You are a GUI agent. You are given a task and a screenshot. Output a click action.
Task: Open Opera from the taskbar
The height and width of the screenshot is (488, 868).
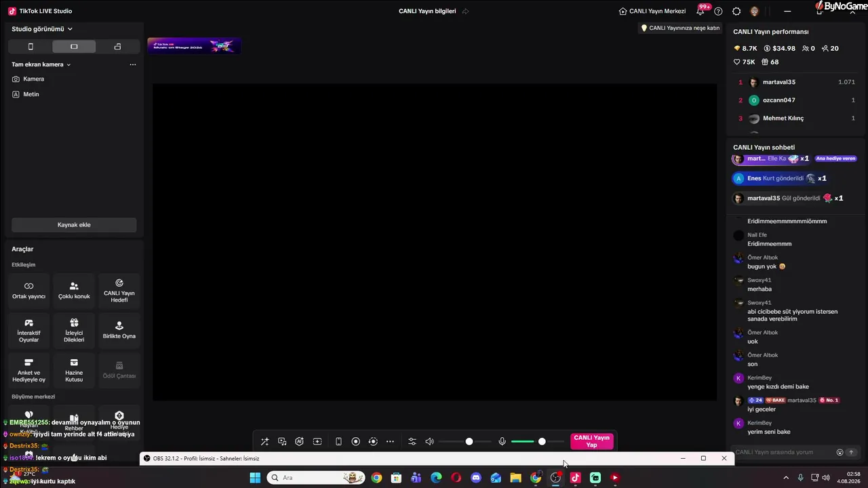pyautogui.click(x=456, y=478)
